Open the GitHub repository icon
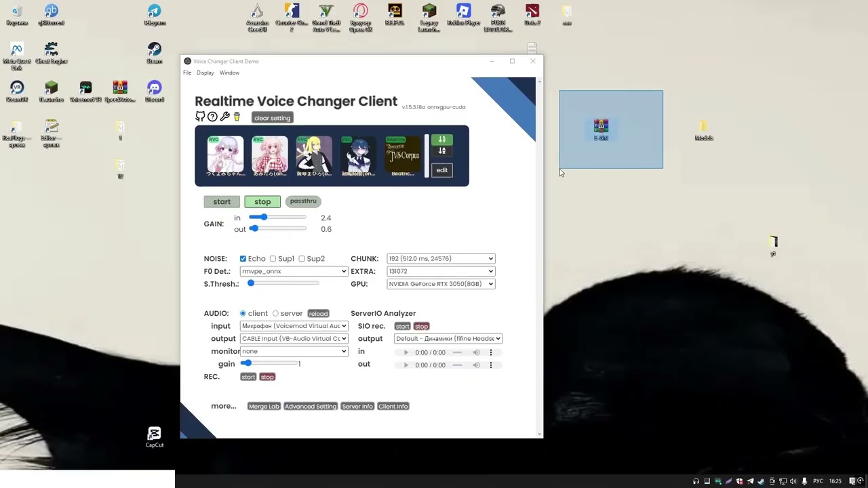 tap(200, 117)
